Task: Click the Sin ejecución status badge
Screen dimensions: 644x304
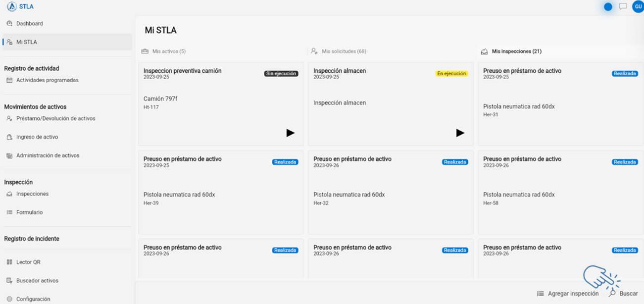Action: tap(281, 73)
